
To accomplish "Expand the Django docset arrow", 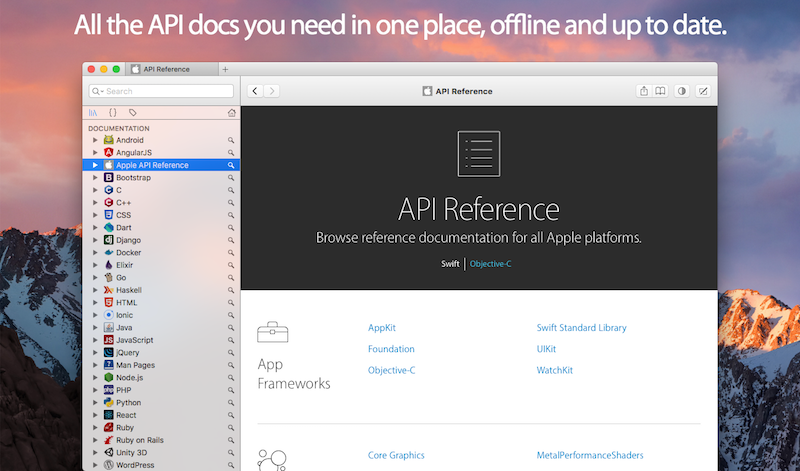I will (95, 240).
